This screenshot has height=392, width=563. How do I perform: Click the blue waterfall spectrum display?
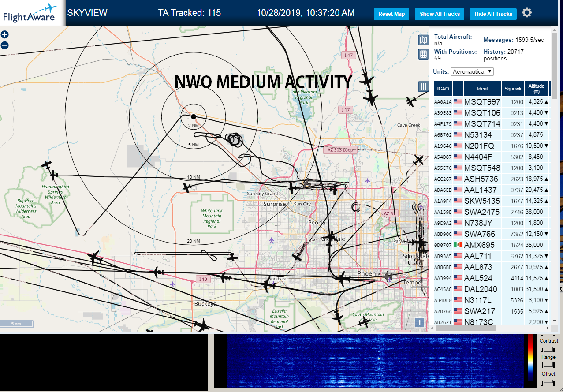(x=375, y=361)
